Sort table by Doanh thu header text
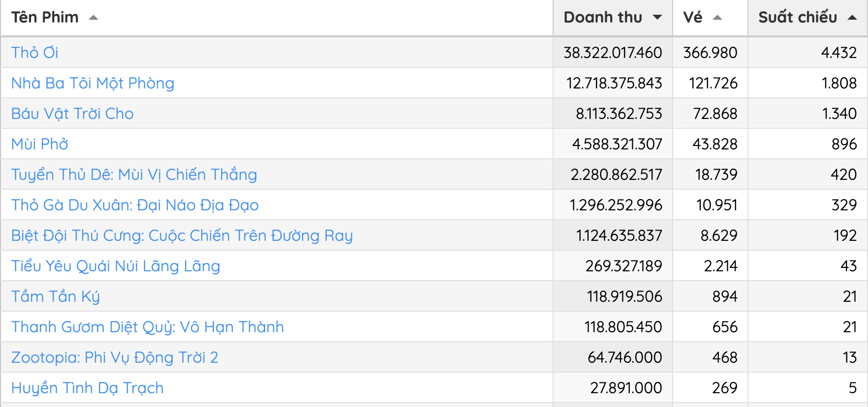Image resolution: width=868 pixels, height=407 pixels. click(603, 18)
